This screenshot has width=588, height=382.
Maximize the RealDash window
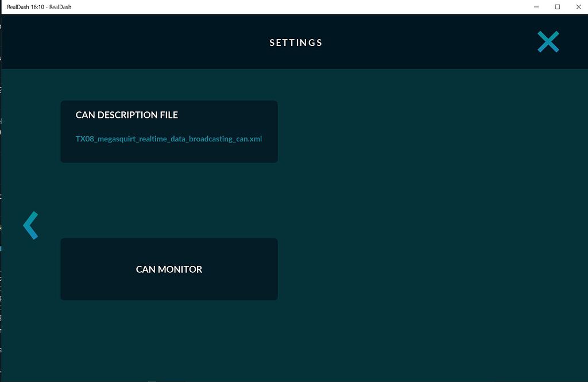pos(556,7)
